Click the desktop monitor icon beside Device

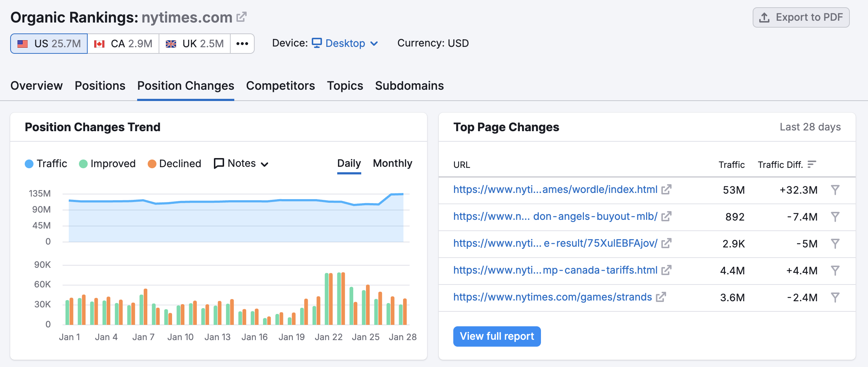[x=317, y=43]
